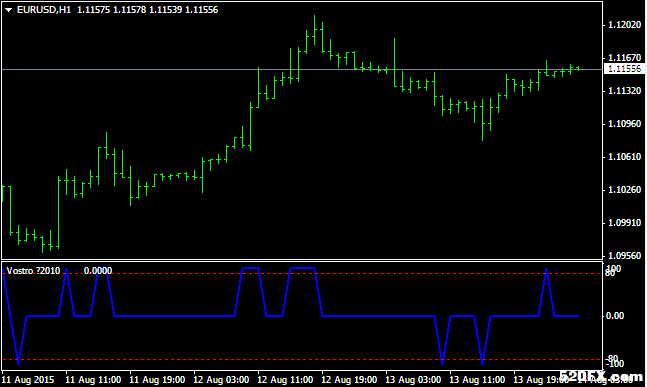Click the triangle arrow beside EURUSD,H1
Image resolution: width=647 pixels, height=387 pixels.
[x=8, y=10]
